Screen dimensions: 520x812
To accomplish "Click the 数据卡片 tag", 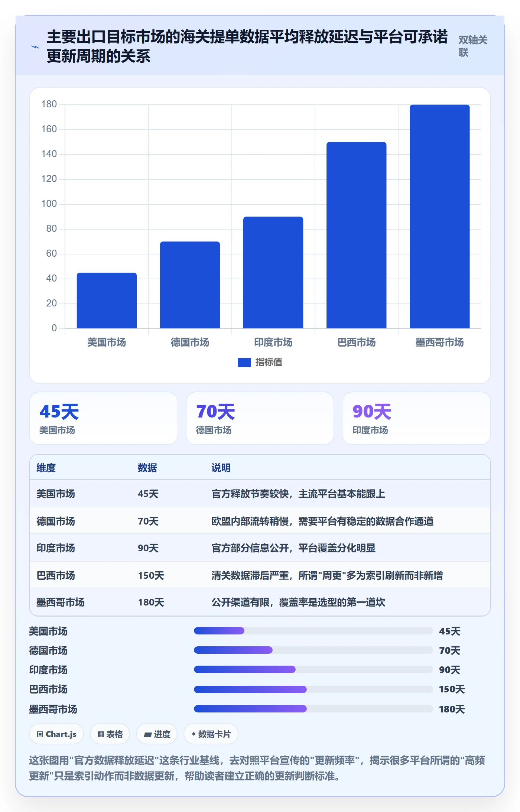I will [211, 734].
